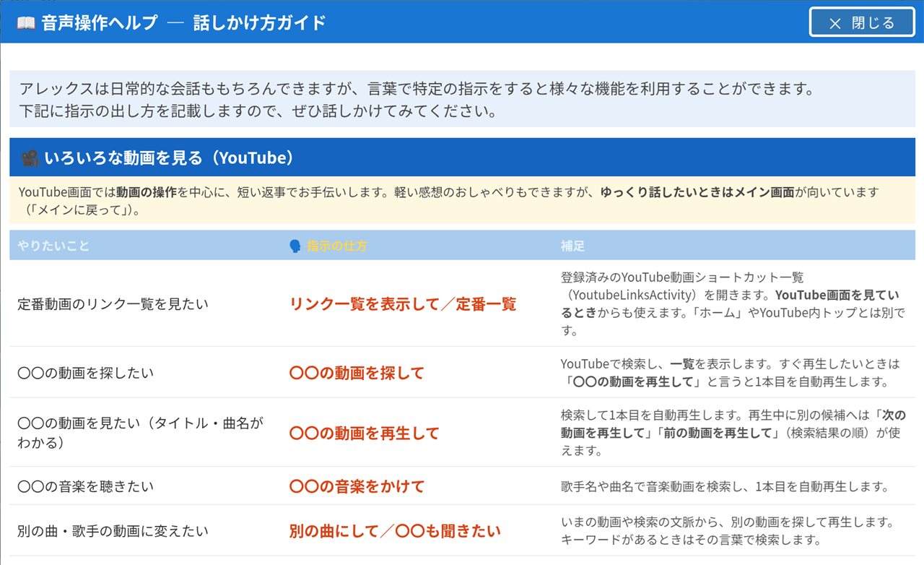
Task: Click the 〇〇の音楽をかけて command text
Action: coord(357,486)
